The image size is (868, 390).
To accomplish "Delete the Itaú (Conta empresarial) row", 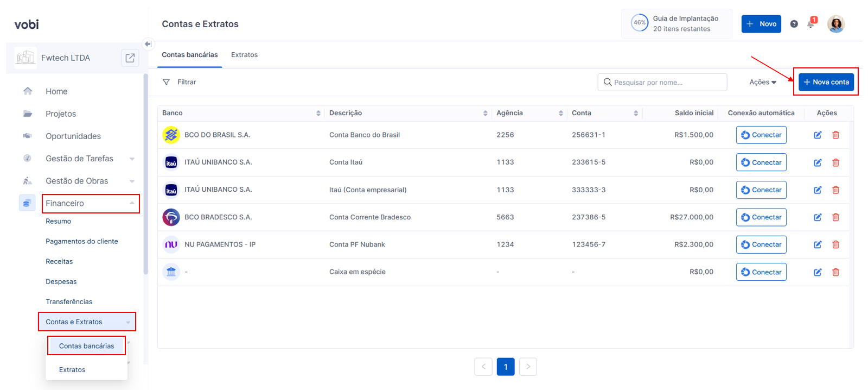I will point(836,190).
